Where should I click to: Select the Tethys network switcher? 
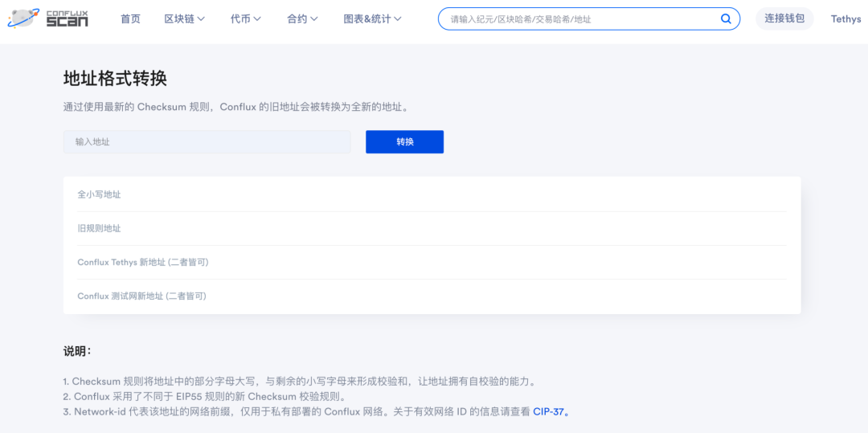point(845,18)
